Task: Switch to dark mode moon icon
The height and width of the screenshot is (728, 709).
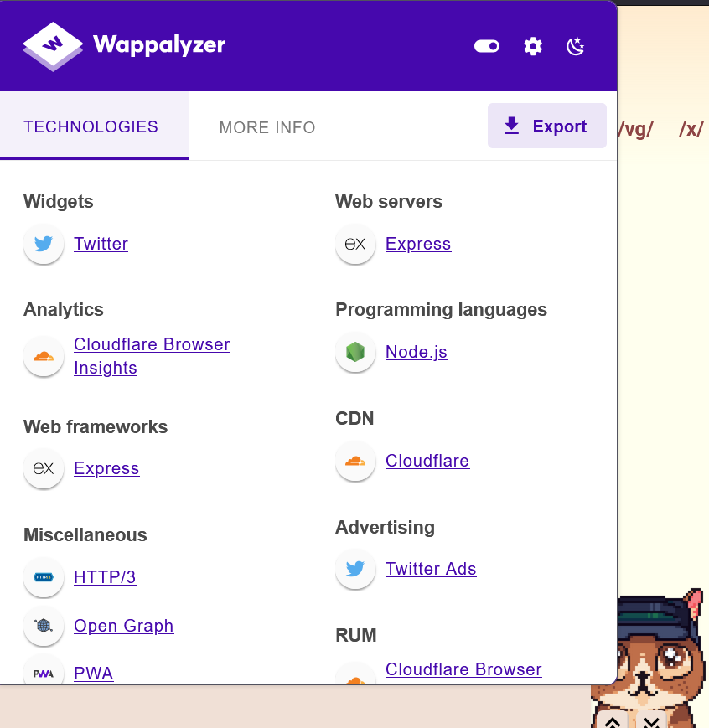Action: coord(576,46)
